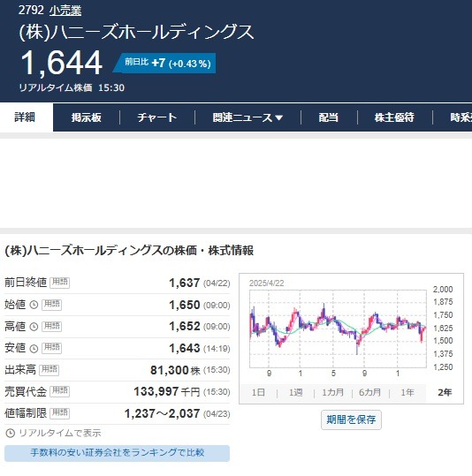Open 用語 glossary badge for 出来高
The image size is (472, 476).
coord(49,370)
